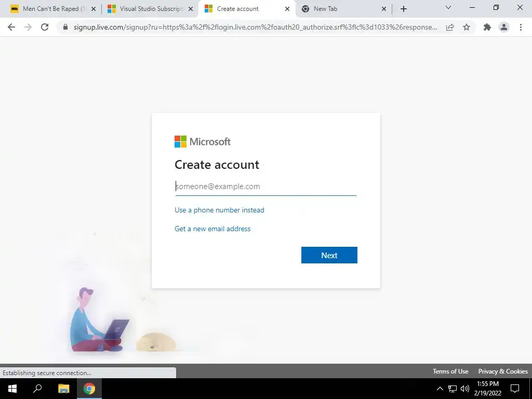Open File Explorer from taskbar
532x399 pixels.
coord(63,389)
